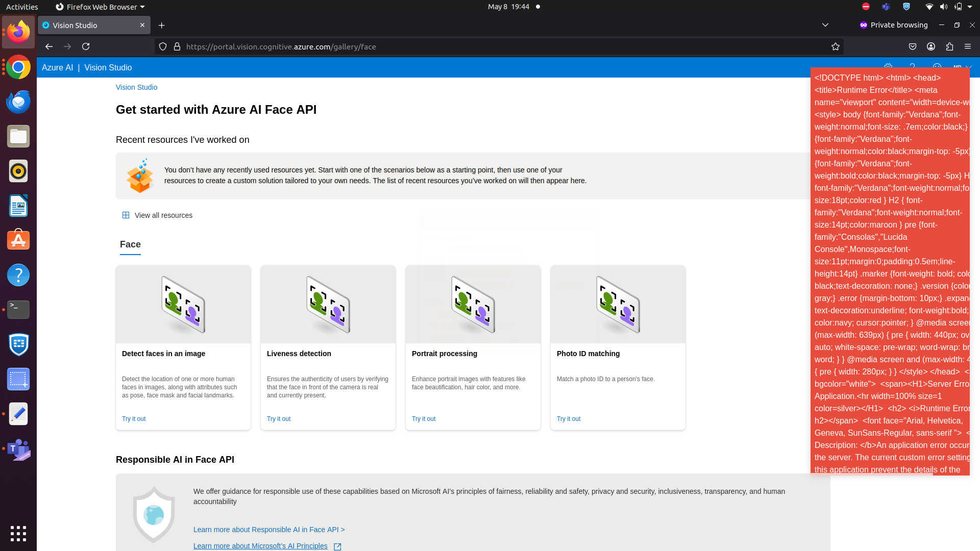
Task: Open Vision Studio settings gear
Action: tap(888, 67)
